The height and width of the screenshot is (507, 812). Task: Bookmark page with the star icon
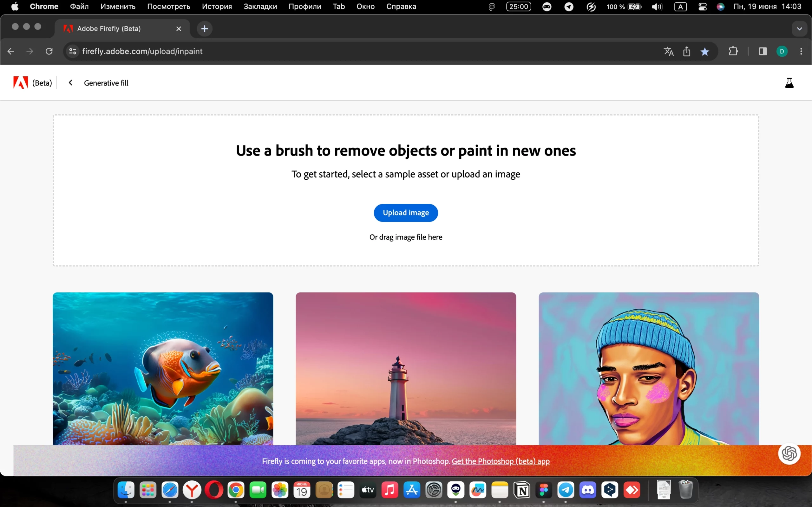tap(705, 51)
